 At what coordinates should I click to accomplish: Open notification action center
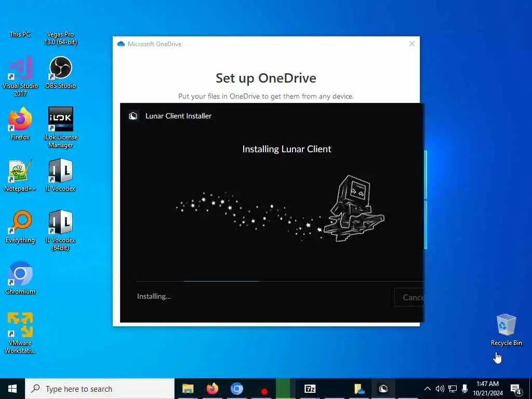pyautogui.click(x=516, y=389)
